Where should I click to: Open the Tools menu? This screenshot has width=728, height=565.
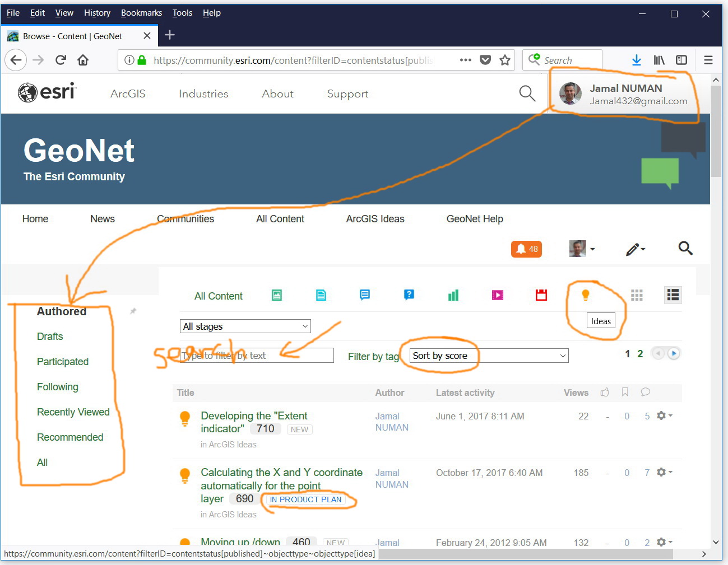tap(182, 13)
